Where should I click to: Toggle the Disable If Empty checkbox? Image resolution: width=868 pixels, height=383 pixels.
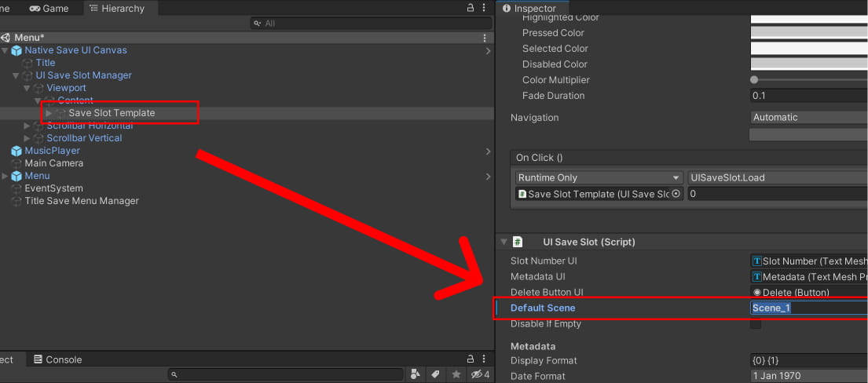[x=756, y=324]
